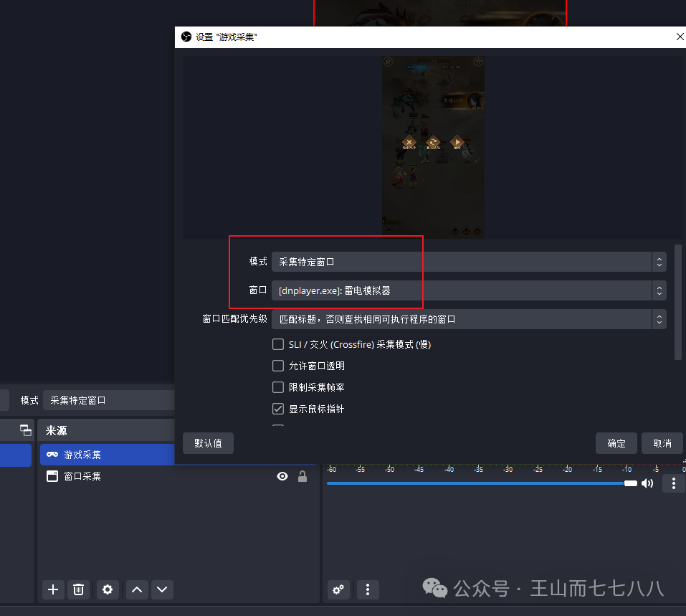The image size is (686, 616).
Task: Lock the 窗口采集 source
Action: (302, 476)
